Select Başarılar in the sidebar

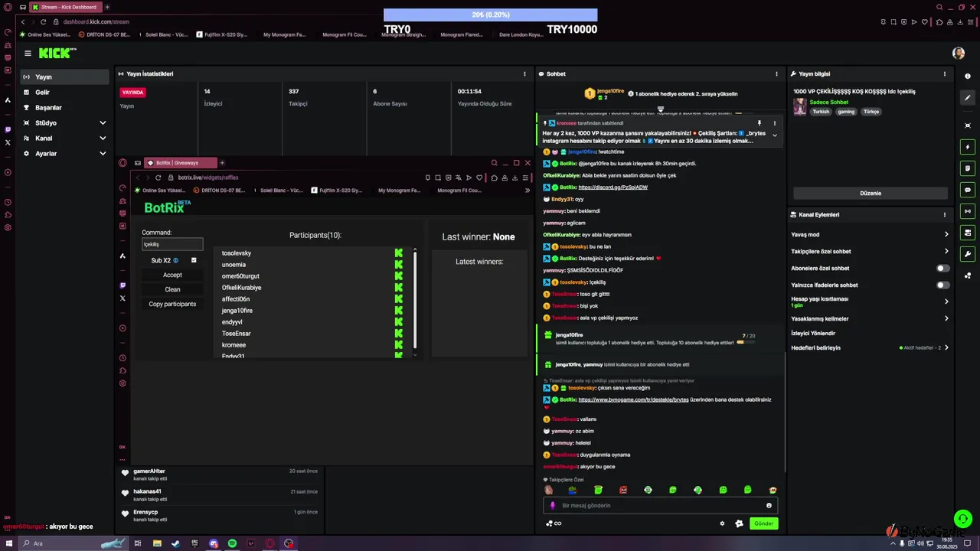coord(65,108)
